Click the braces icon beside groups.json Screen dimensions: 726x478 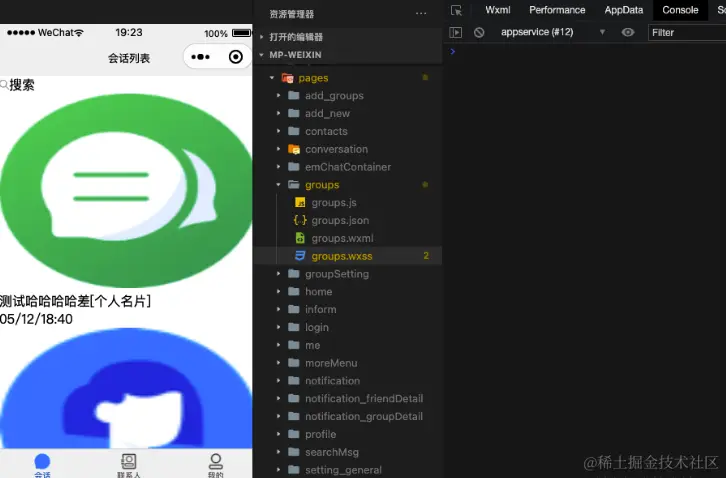(x=300, y=220)
